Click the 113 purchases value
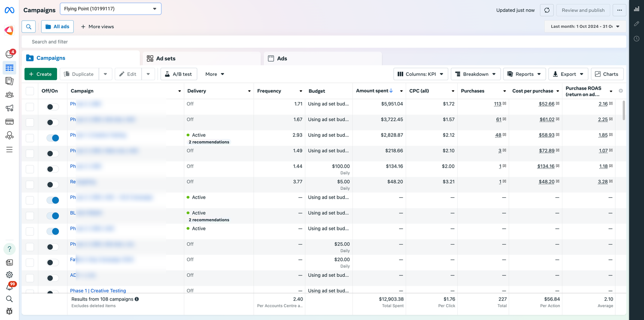The width and height of the screenshot is (644, 320). 498,104
